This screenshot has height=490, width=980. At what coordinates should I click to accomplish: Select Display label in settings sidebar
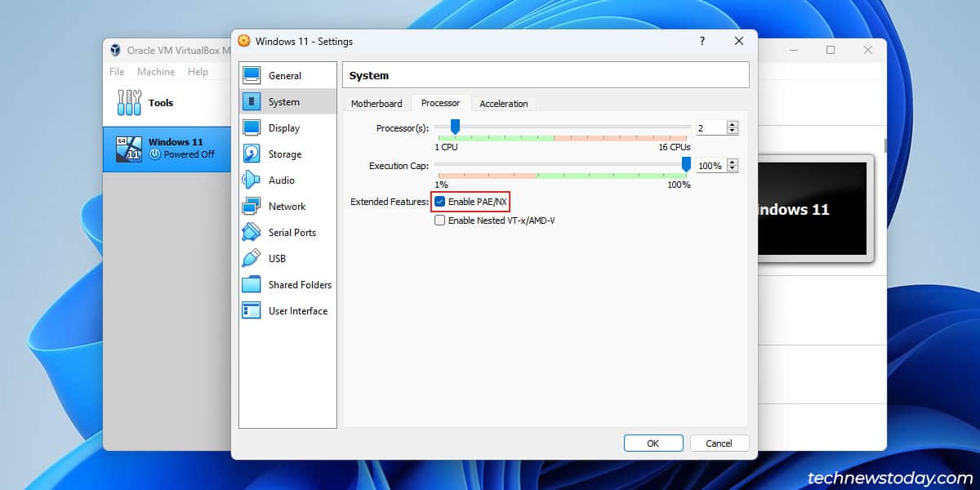[x=284, y=128]
